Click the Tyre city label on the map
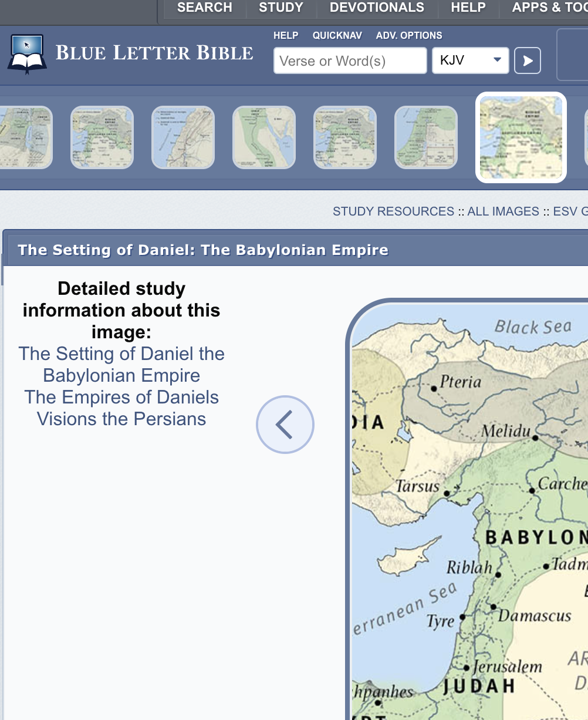 tap(441, 621)
